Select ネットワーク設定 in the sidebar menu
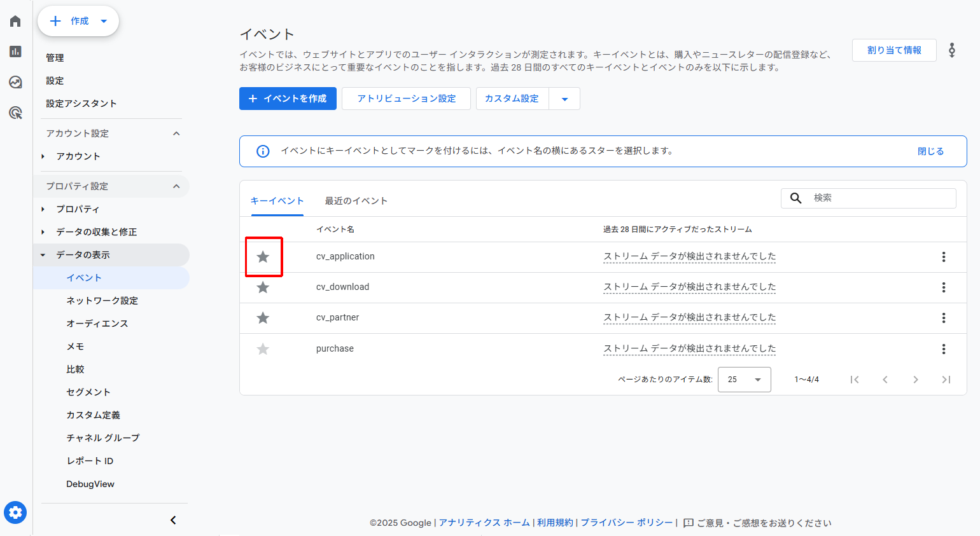The height and width of the screenshot is (536, 980). pyautogui.click(x=102, y=300)
